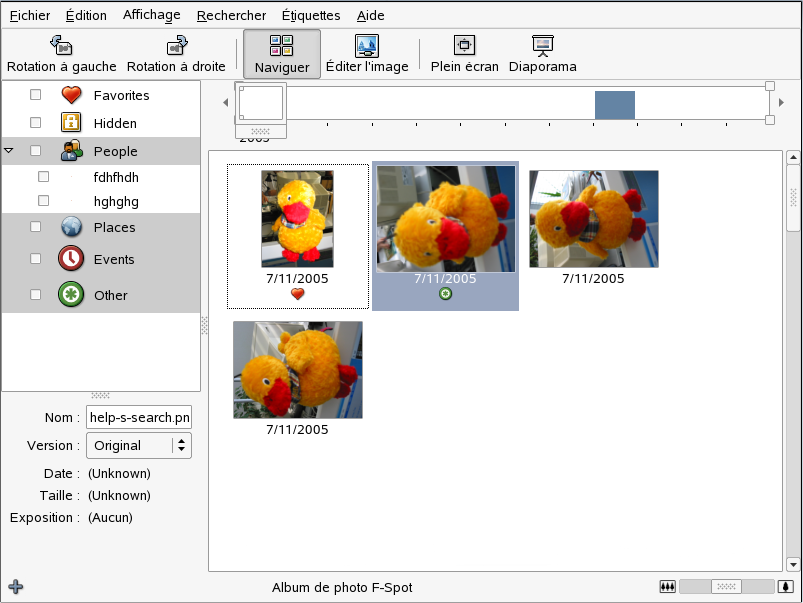Click the heart tag under first photo
Viewport: 803px width, 603px height.
(x=298, y=294)
